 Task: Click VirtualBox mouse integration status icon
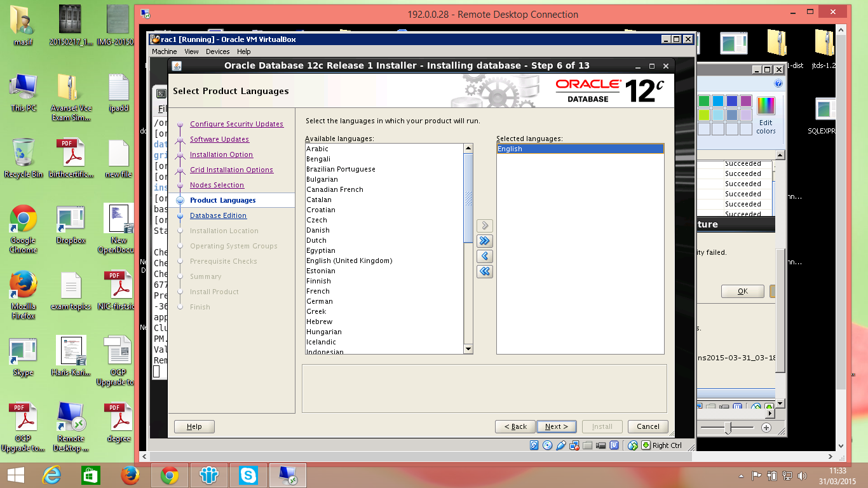point(633,445)
